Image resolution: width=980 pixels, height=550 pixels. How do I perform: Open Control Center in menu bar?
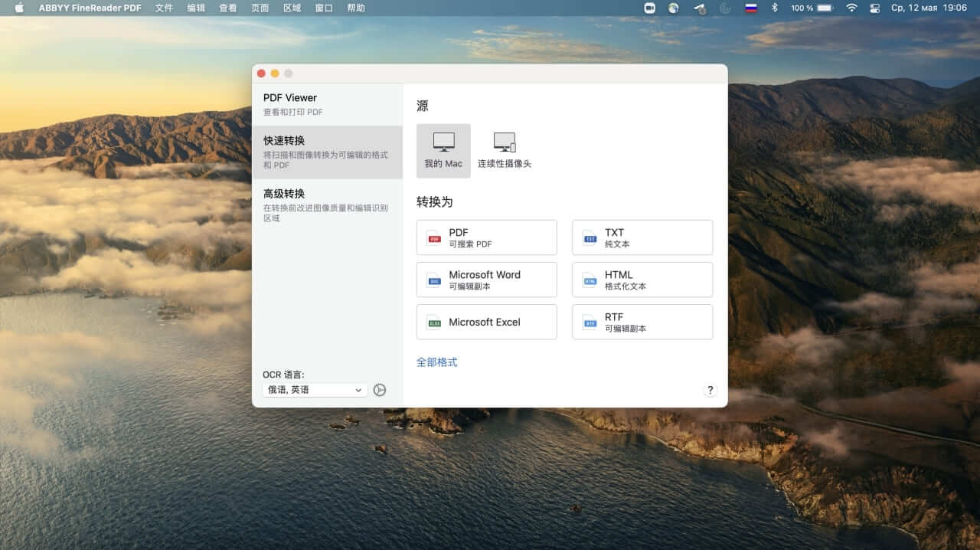coord(875,8)
